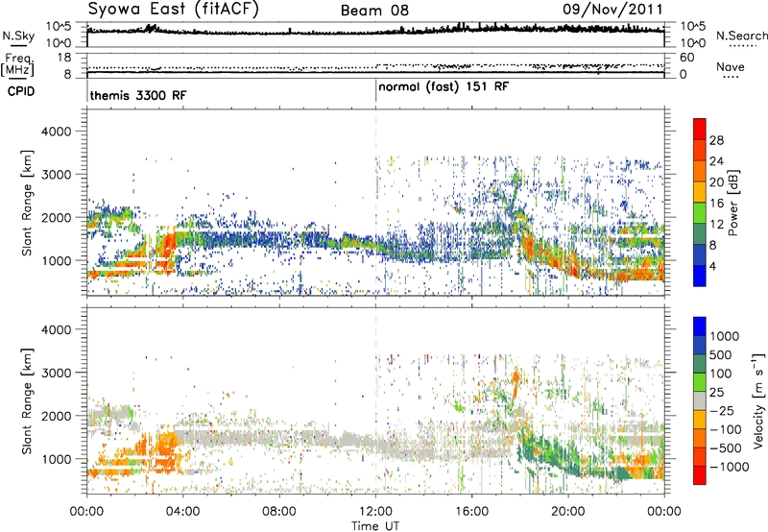Click the '-1000' tick on the Velocity scale
This screenshot has height=532, width=768.
point(730,467)
